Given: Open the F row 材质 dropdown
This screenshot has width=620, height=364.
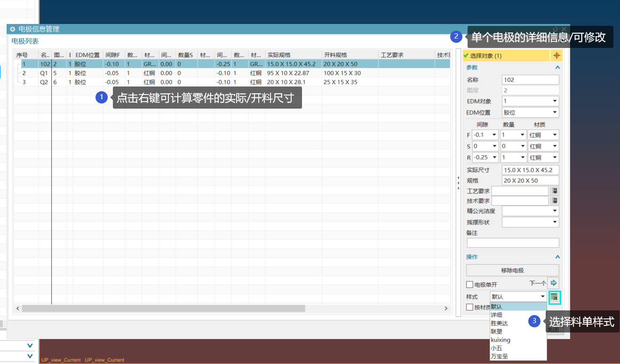Looking at the screenshot, I should [x=544, y=135].
